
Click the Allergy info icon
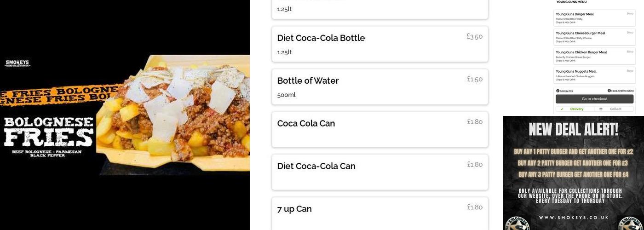click(x=558, y=91)
